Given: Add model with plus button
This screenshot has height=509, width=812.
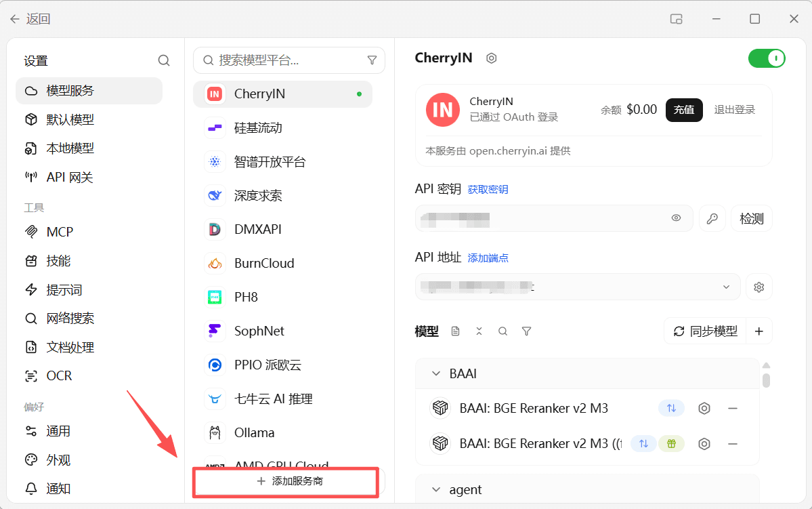Looking at the screenshot, I should coord(759,331).
